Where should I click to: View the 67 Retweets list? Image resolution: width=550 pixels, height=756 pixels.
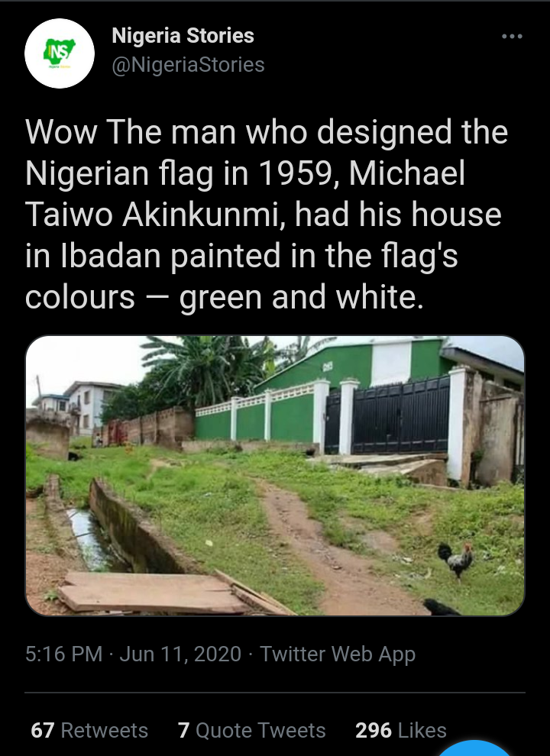point(89,730)
